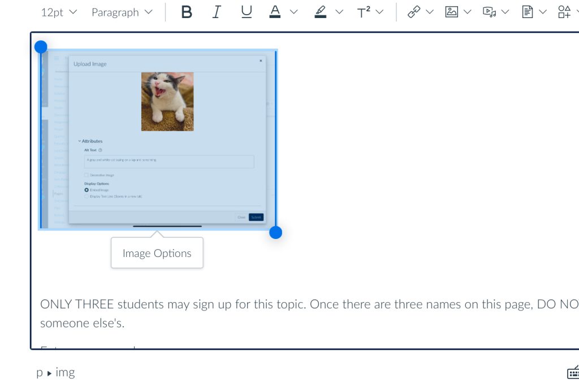Open the insert image tool
The image size is (579, 392).
click(452, 11)
